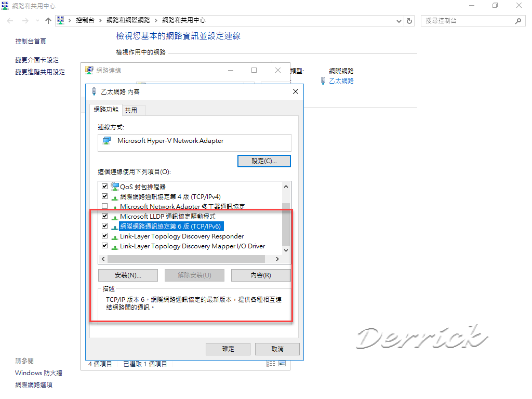The image size is (532, 399).
Task: Click the horizontal scroll left arrow
Action: [x=103, y=259]
